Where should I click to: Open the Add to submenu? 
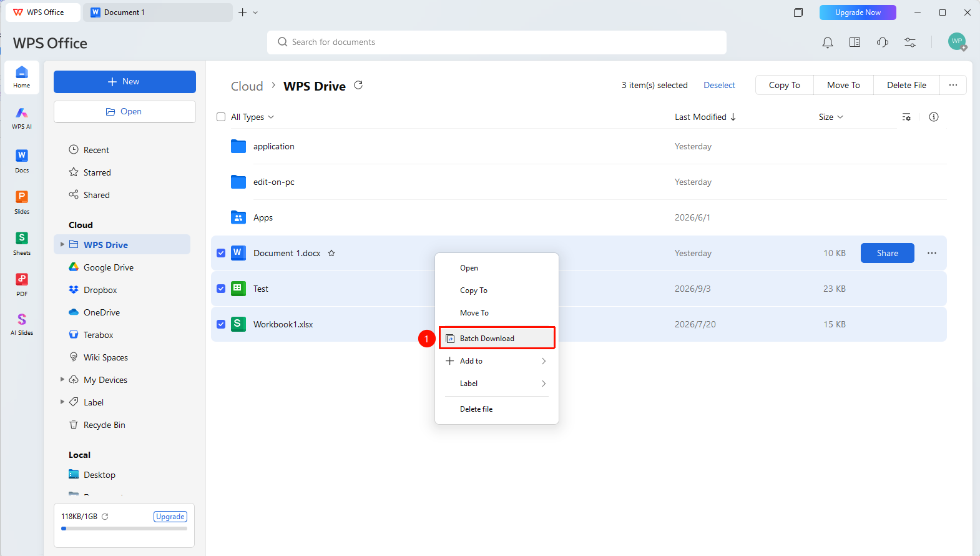(497, 361)
